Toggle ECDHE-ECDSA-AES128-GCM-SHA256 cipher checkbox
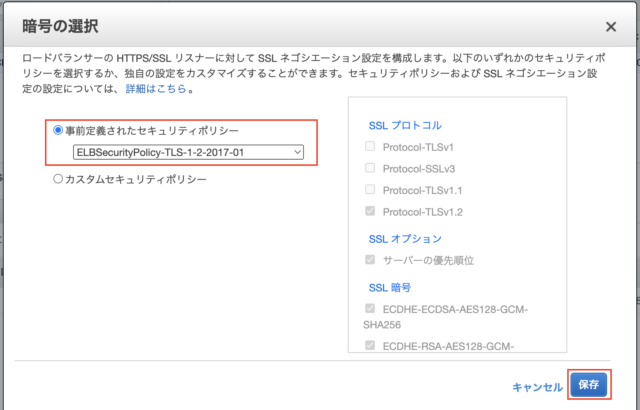The height and width of the screenshot is (410, 640). pos(370,308)
